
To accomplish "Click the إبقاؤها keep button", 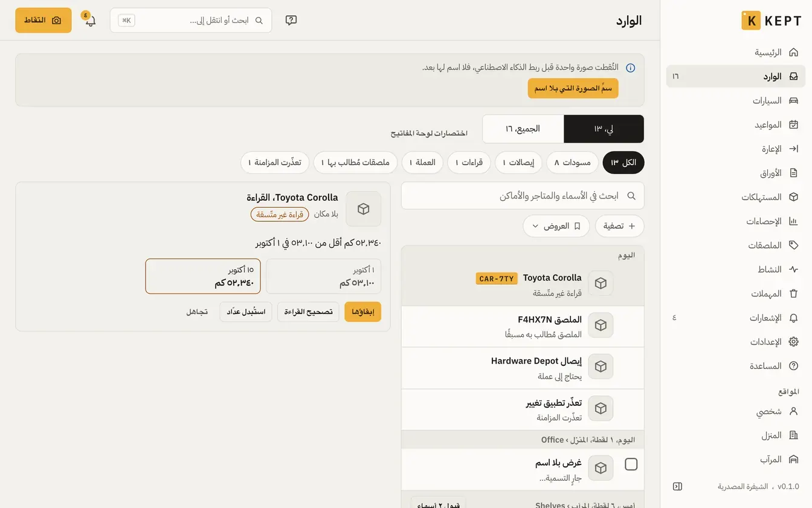I will tap(363, 311).
